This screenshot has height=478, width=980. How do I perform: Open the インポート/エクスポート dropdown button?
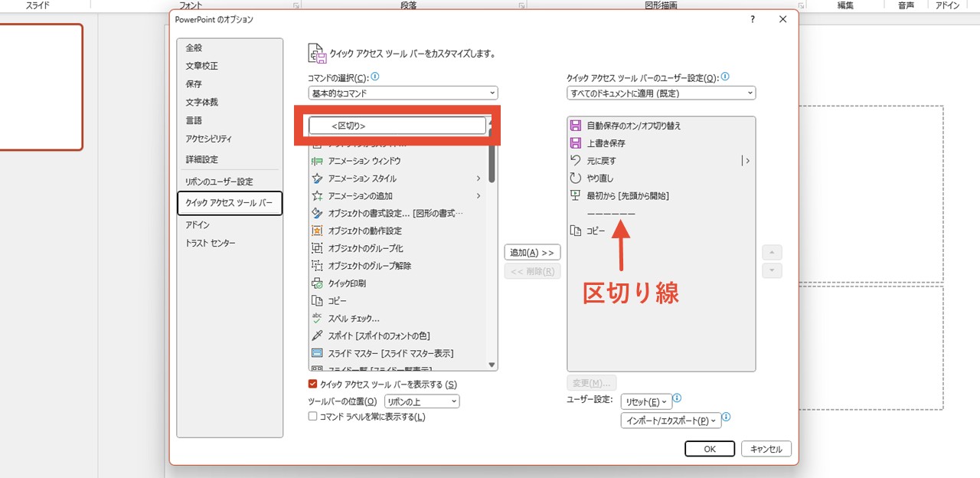[671, 421]
